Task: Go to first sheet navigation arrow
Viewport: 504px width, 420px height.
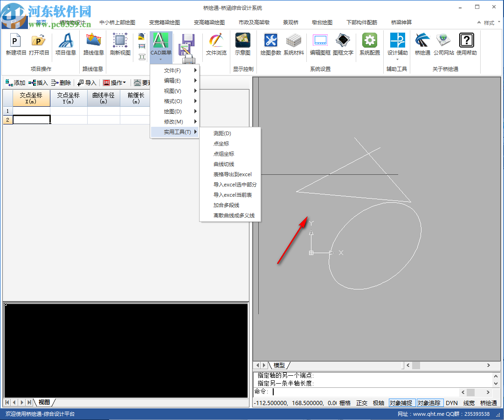Action: coord(7,402)
